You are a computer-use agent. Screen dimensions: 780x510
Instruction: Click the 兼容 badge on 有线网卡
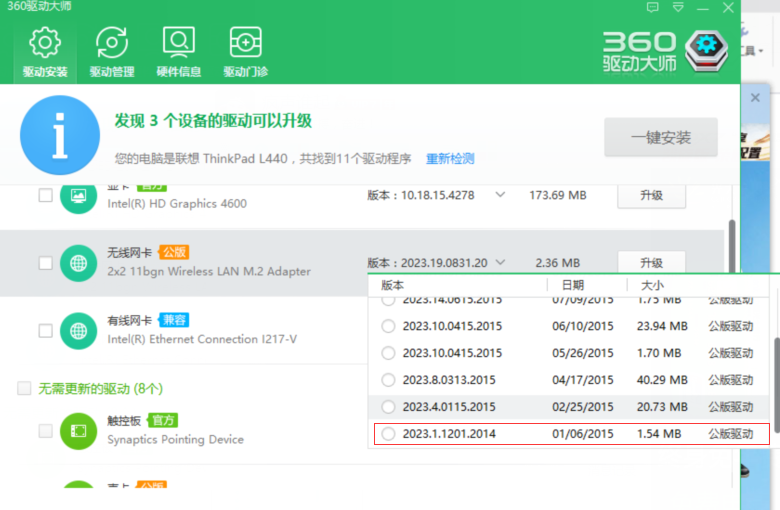pos(174,320)
